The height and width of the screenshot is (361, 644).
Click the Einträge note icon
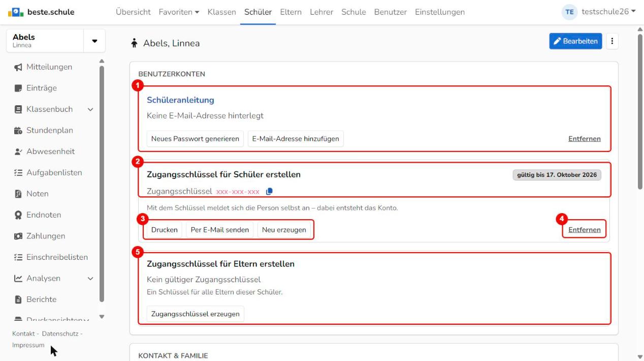point(17,88)
